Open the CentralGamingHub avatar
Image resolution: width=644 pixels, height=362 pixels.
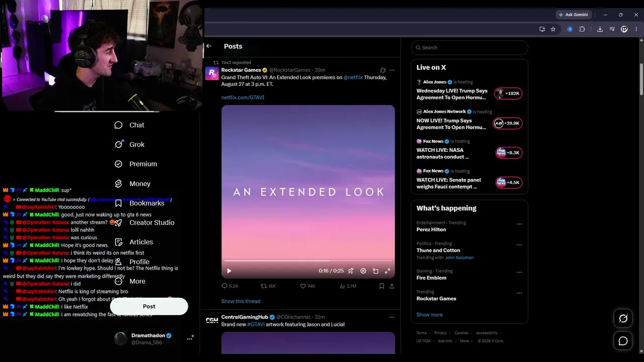(212, 320)
